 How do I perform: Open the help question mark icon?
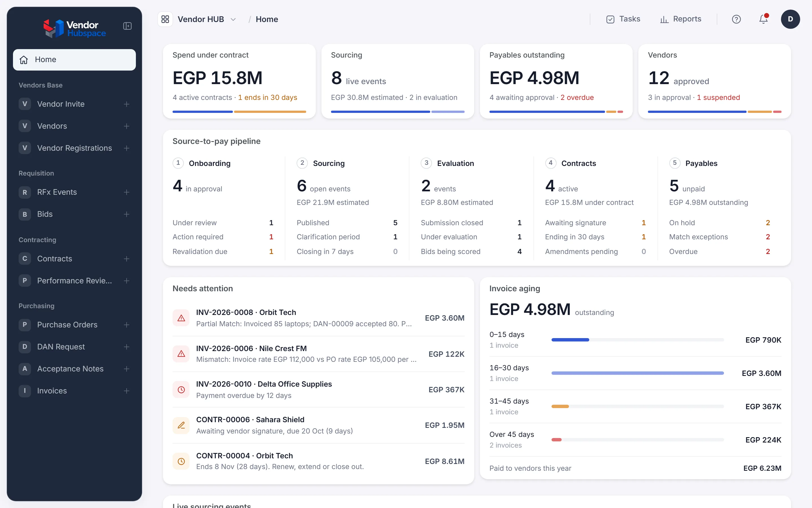point(736,19)
